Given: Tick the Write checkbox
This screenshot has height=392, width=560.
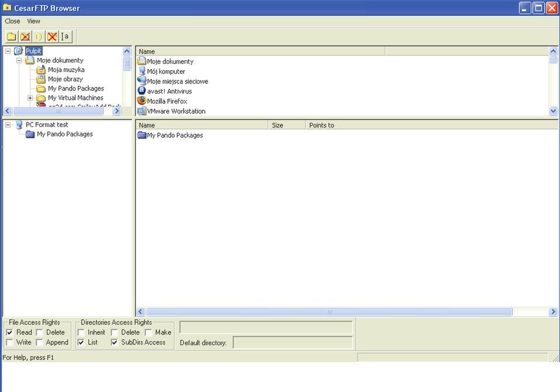Looking at the screenshot, I should click(9, 342).
